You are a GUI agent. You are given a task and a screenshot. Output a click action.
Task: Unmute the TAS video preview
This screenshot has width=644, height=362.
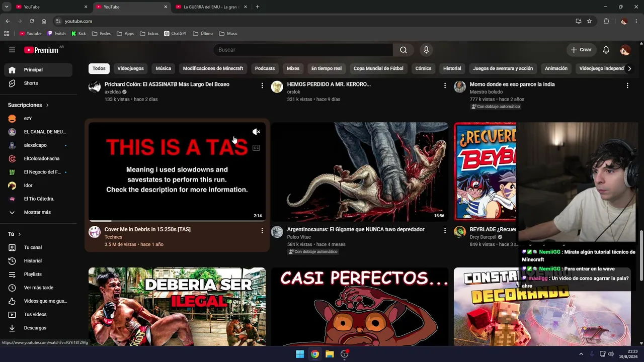256,132
